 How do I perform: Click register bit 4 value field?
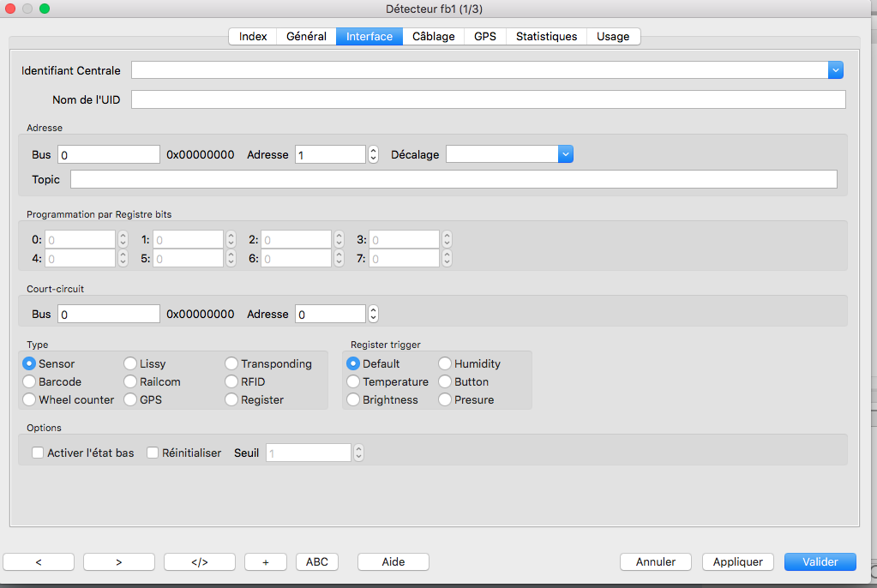[80, 259]
